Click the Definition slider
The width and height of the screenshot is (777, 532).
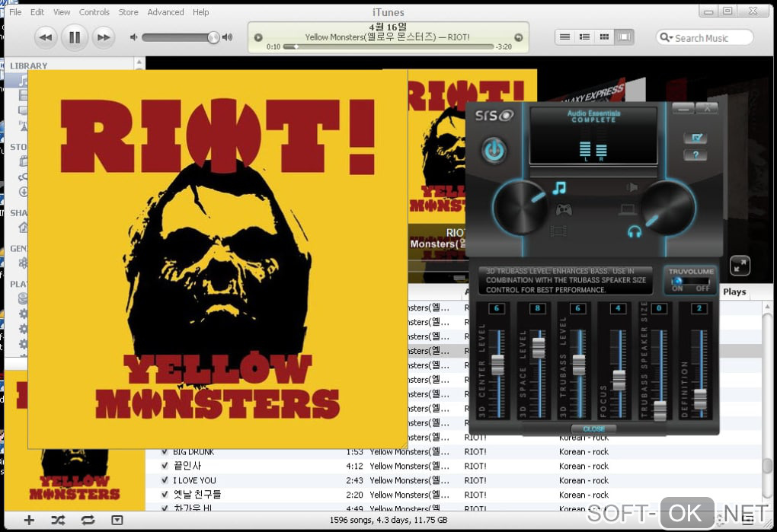tap(700, 399)
